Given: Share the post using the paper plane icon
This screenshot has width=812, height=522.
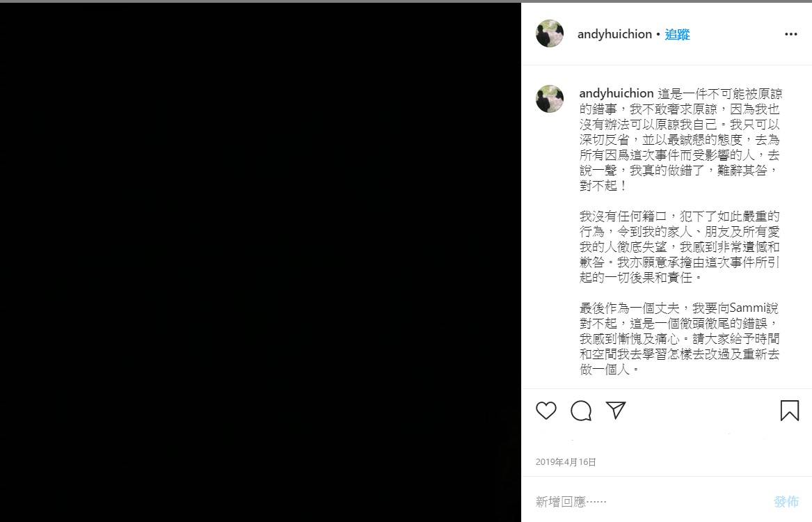Looking at the screenshot, I should 616,410.
